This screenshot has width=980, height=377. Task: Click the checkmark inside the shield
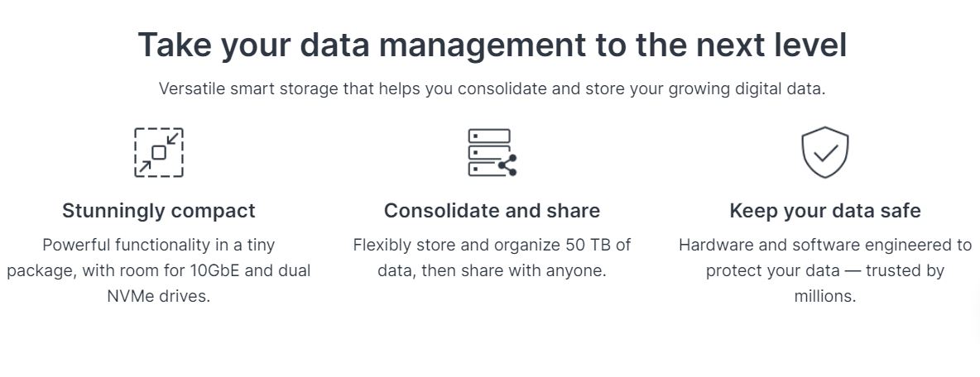coord(825,153)
